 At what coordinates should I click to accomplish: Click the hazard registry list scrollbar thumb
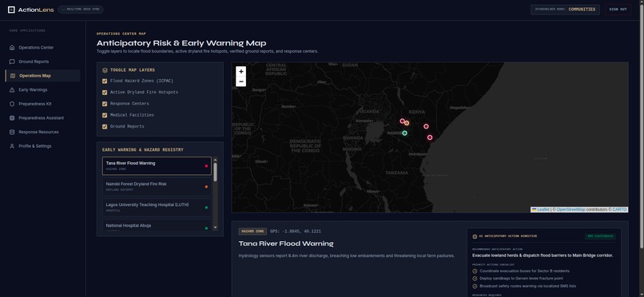click(215, 172)
